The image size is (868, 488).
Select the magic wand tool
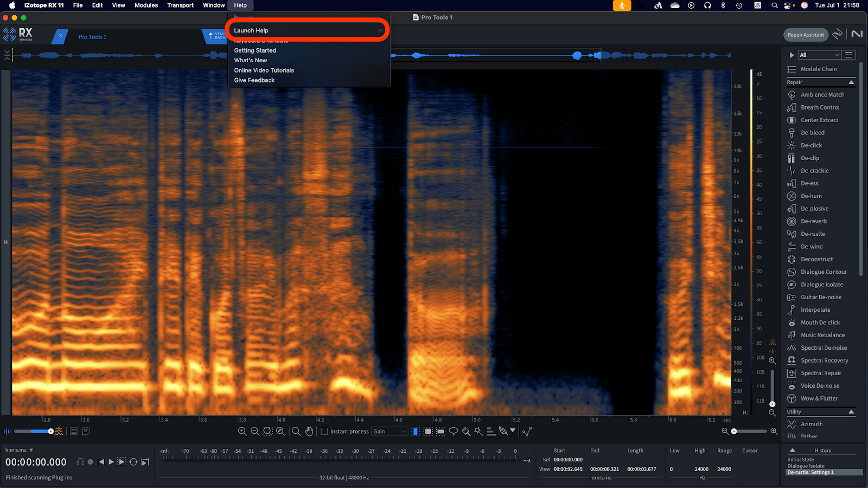click(478, 432)
